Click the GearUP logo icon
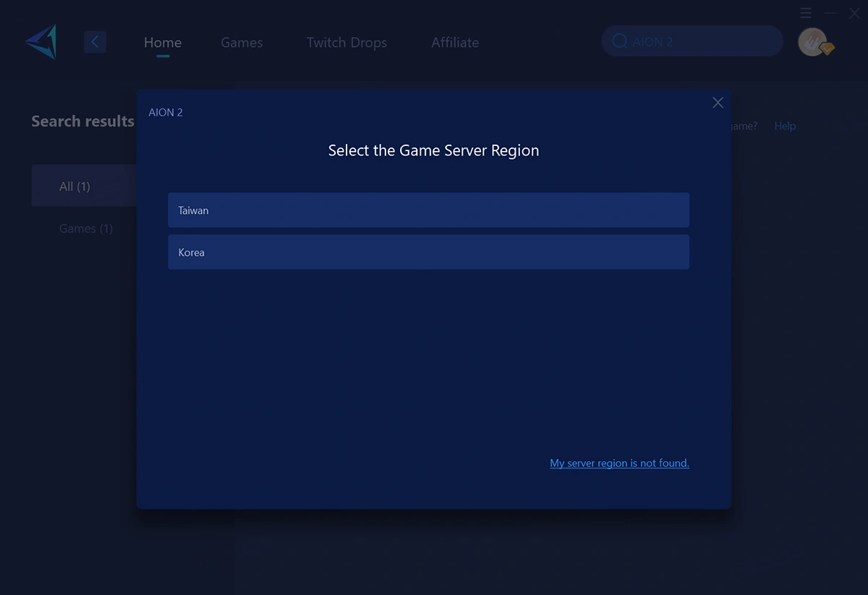The height and width of the screenshot is (595, 868). (x=41, y=42)
